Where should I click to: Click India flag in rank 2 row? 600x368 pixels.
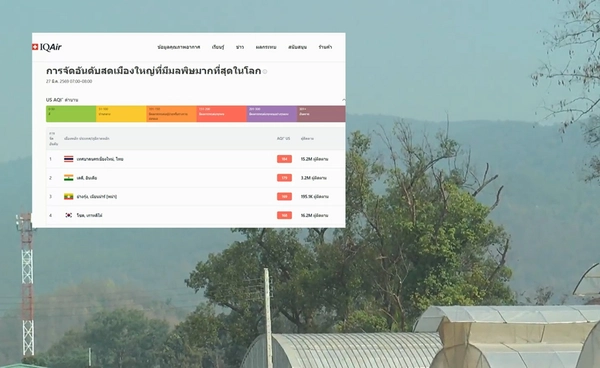(x=68, y=177)
